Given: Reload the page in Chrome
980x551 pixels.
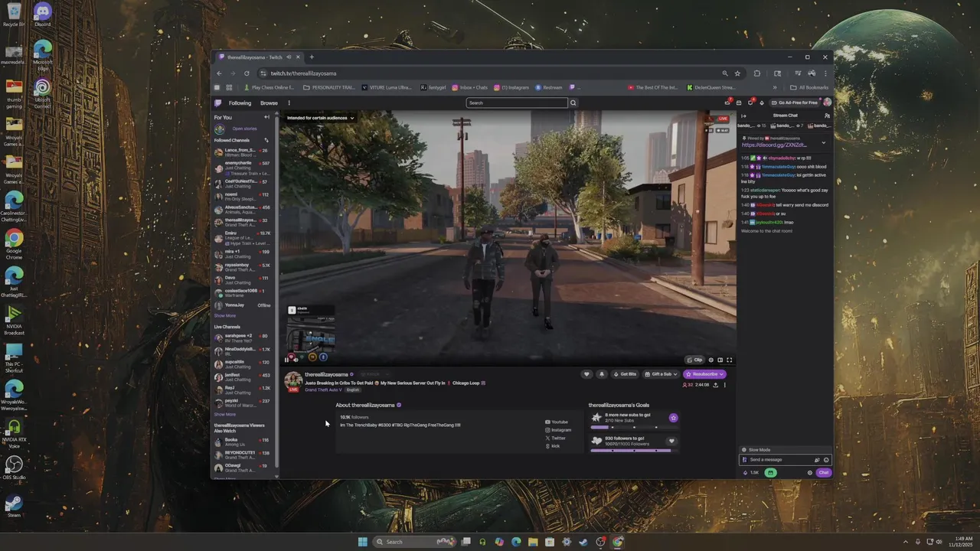Looking at the screenshot, I should point(247,73).
